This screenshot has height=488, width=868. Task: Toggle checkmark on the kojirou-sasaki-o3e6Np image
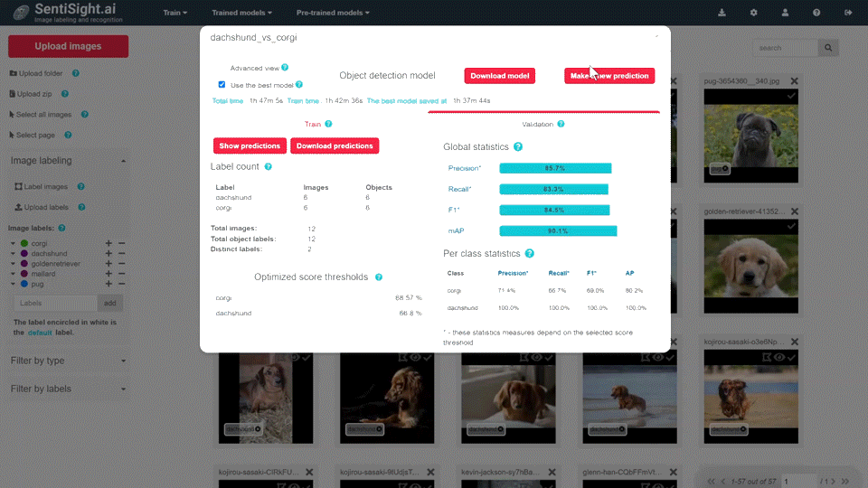792,357
